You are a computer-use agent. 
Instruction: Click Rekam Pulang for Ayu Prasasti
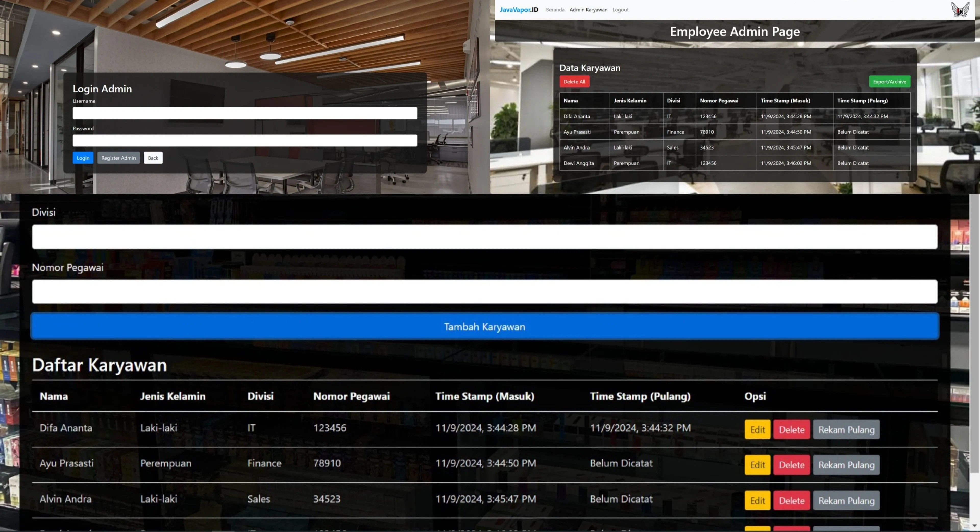(x=846, y=465)
